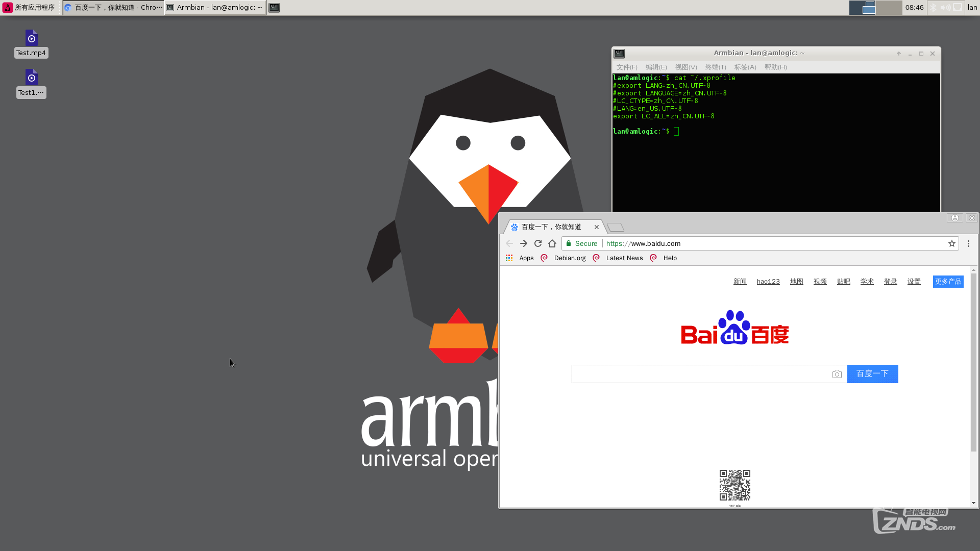Select the first workspace in pager
Viewport: 980px width, 551px height.
(863, 8)
